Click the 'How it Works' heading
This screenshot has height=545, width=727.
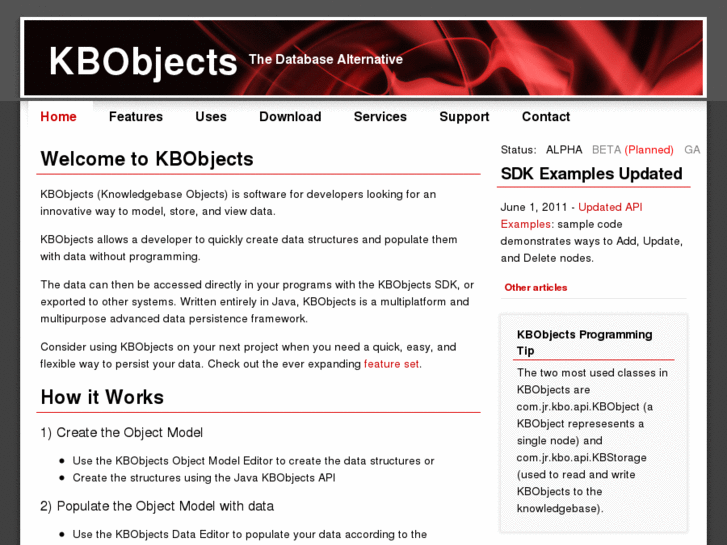pos(102,397)
